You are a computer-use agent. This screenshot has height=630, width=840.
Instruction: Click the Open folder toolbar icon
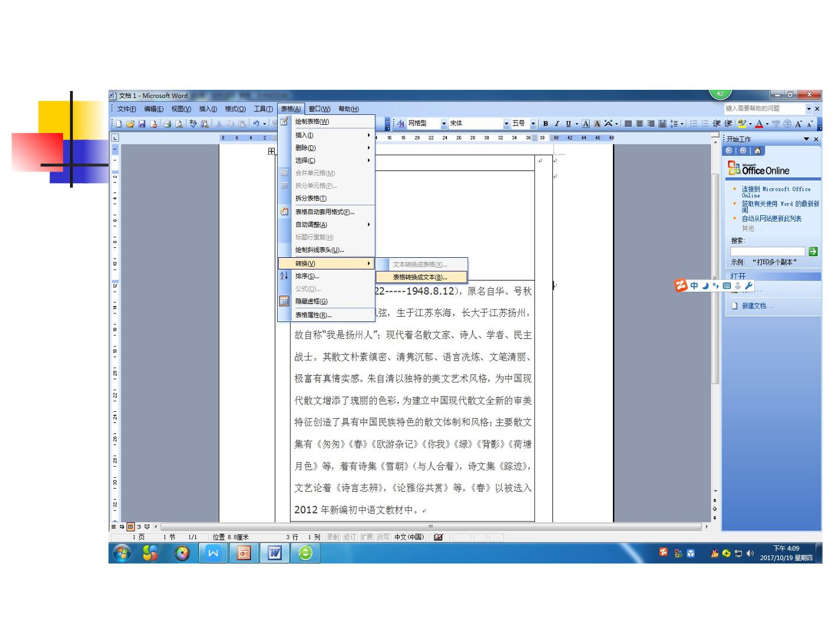[x=130, y=124]
